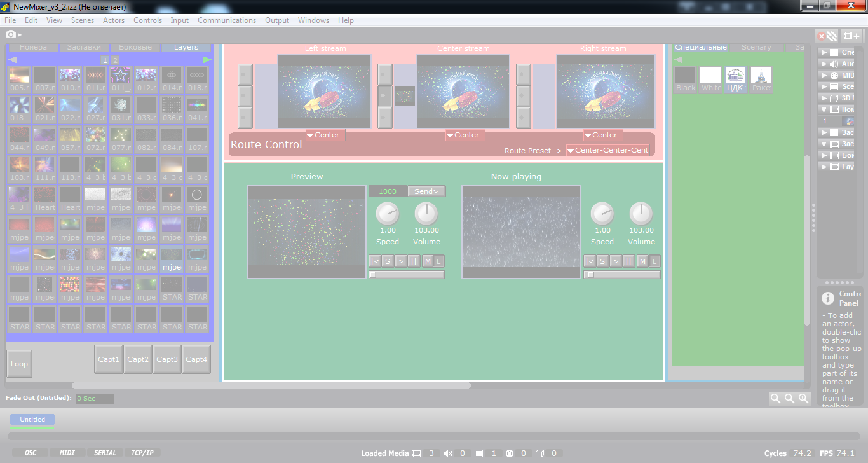This screenshot has height=463, width=868.
Task: Open the Output menu
Action: coord(277,20)
